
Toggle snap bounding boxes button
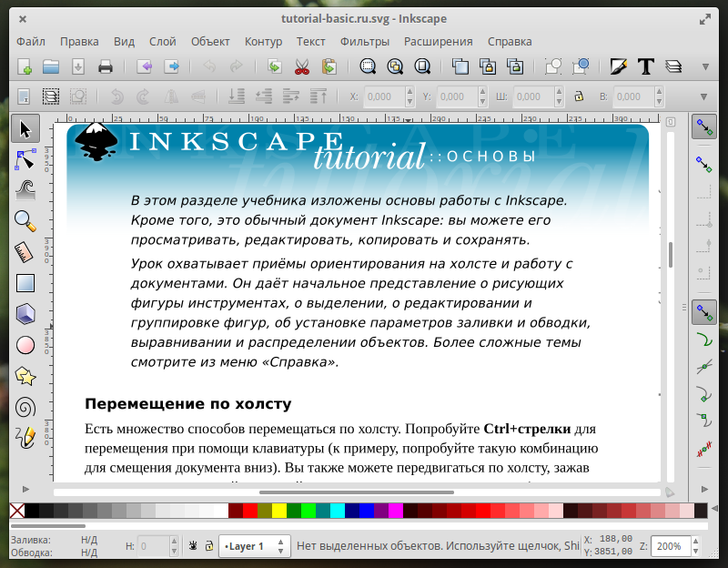click(x=703, y=164)
